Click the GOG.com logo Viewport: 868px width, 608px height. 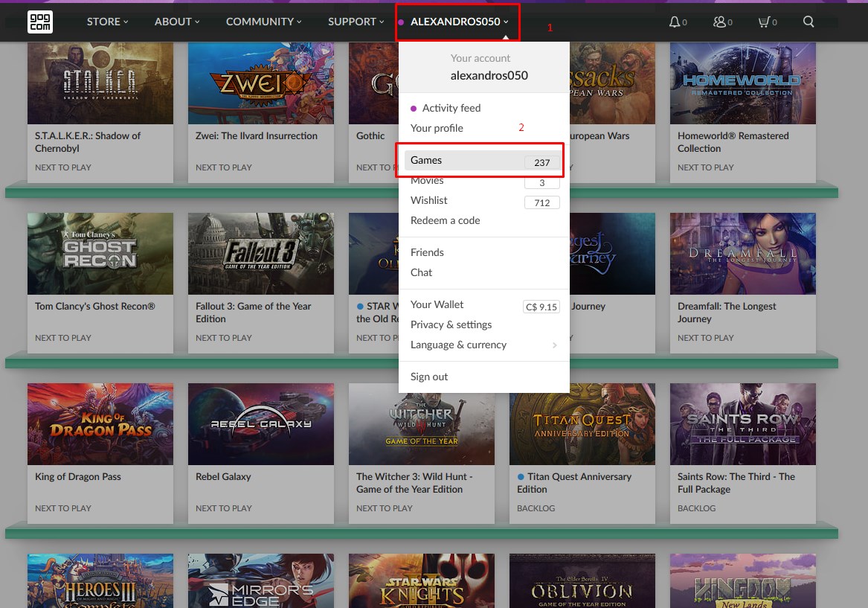tap(40, 22)
